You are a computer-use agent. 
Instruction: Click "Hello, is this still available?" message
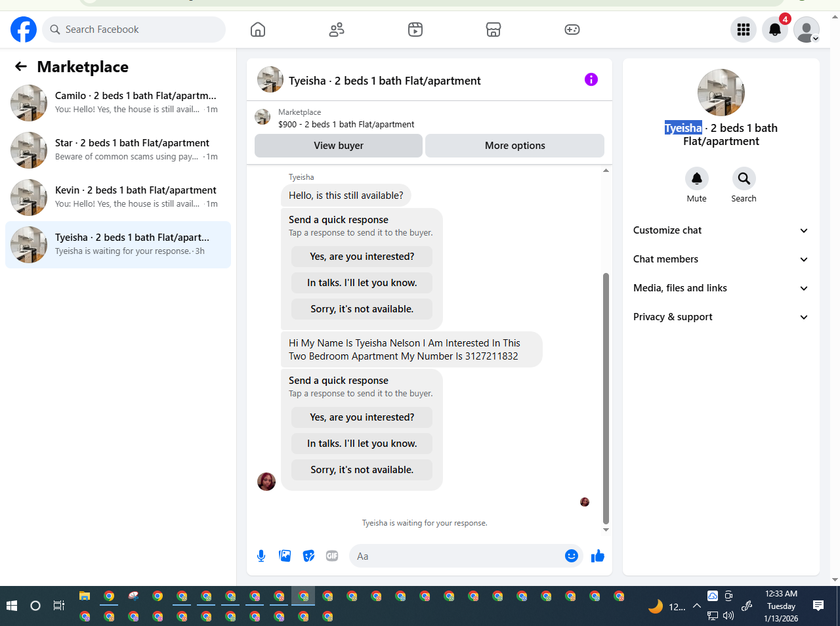[346, 196]
